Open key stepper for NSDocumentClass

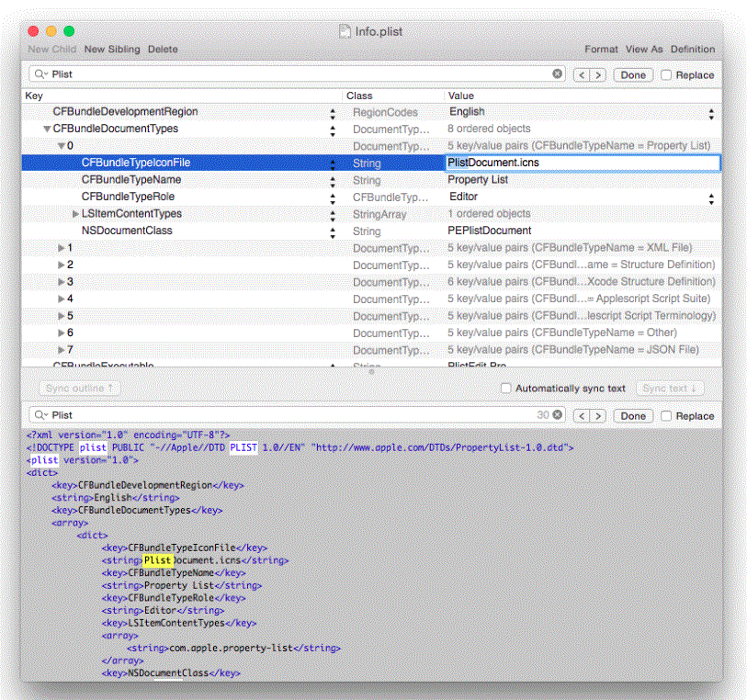click(333, 232)
